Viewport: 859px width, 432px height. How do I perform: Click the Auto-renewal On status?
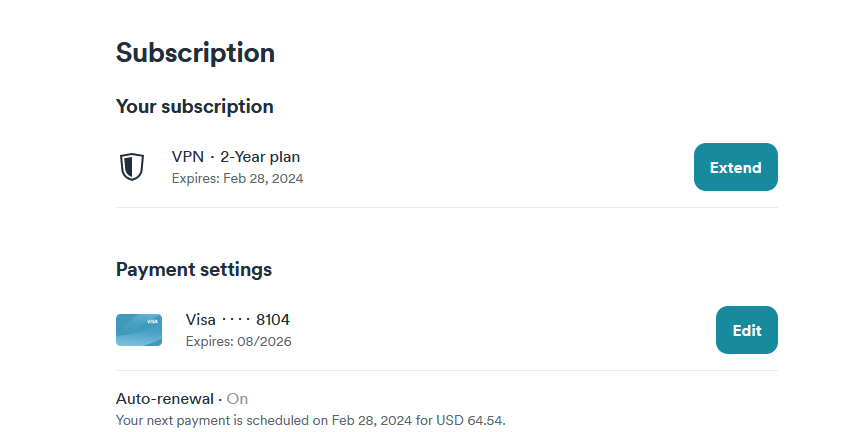(237, 399)
